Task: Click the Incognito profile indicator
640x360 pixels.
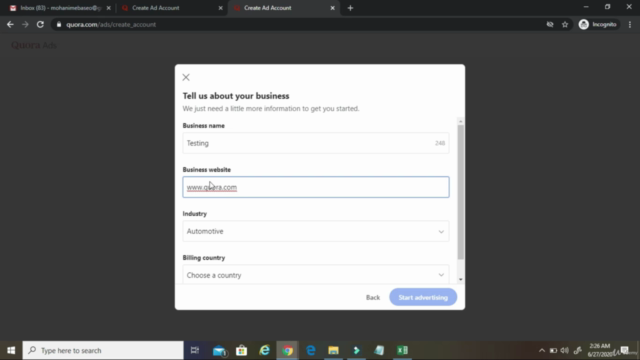Action: pyautogui.click(x=598, y=24)
